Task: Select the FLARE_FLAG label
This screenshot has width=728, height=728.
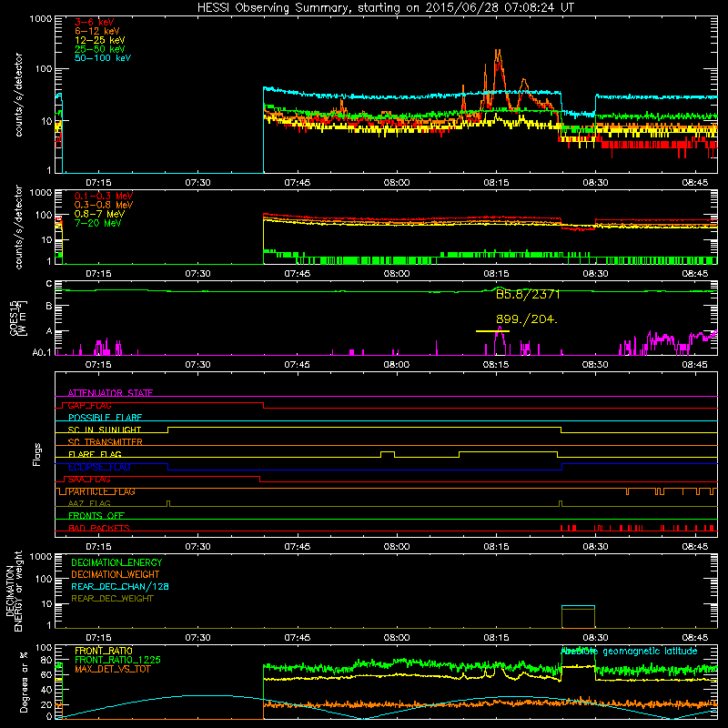Action: [95, 454]
